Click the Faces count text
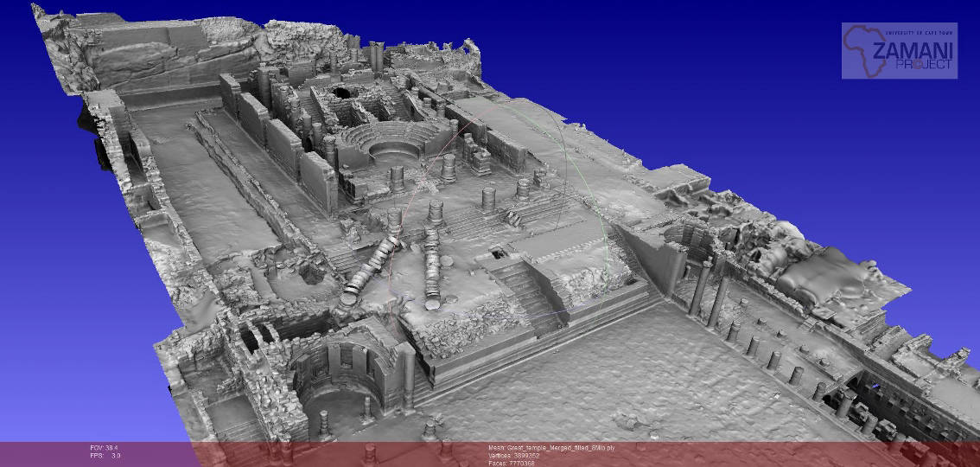Viewport: 980px width, 467px height. point(513,463)
